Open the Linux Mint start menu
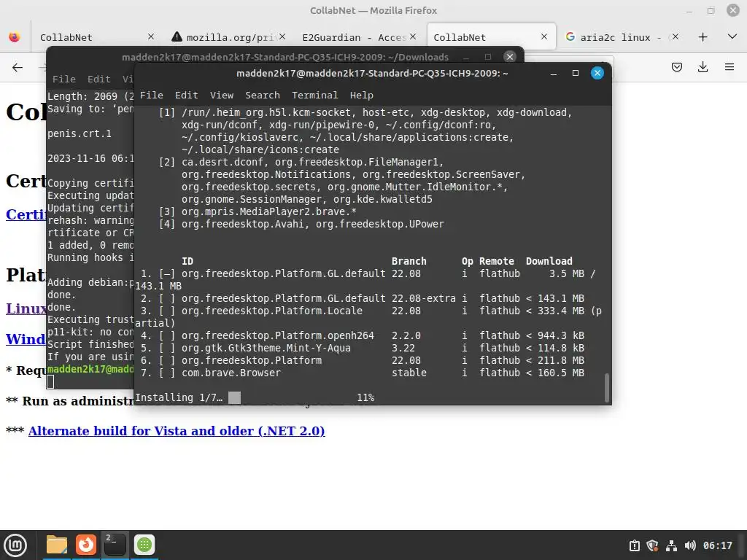The height and width of the screenshot is (560, 747). click(15, 545)
